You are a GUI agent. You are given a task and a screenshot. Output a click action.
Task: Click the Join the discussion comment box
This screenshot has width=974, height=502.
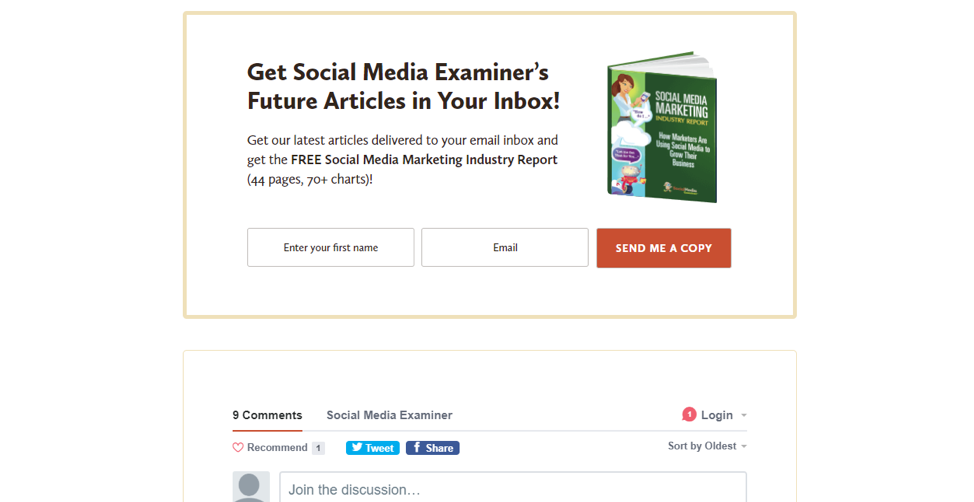pyautogui.click(x=512, y=489)
